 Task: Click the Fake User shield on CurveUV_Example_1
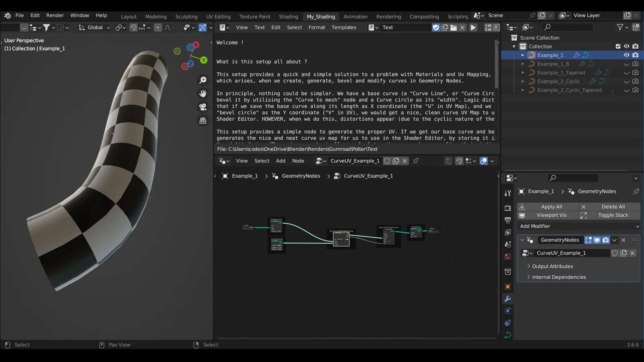pos(615,253)
